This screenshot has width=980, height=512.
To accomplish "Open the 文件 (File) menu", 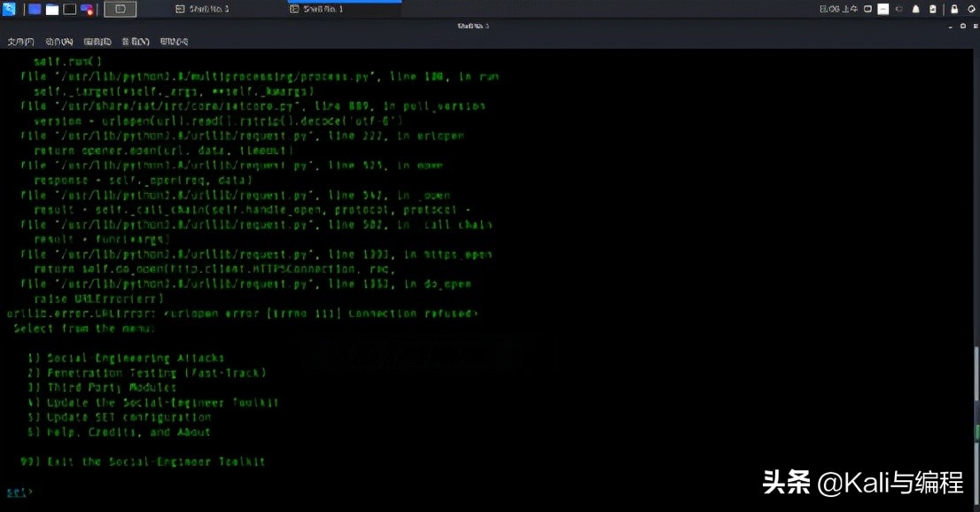I will coord(20,42).
